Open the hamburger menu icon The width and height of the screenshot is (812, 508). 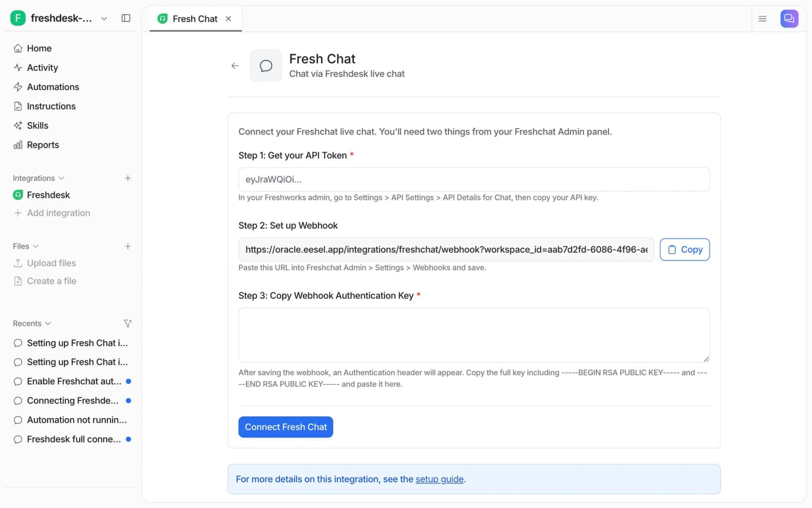(x=763, y=19)
